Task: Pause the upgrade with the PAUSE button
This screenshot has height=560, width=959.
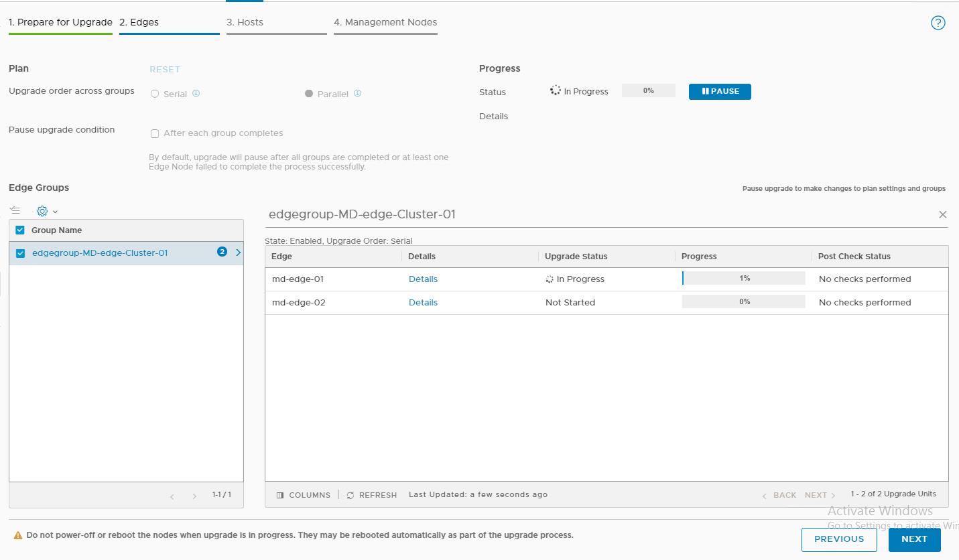Action: 720,91
